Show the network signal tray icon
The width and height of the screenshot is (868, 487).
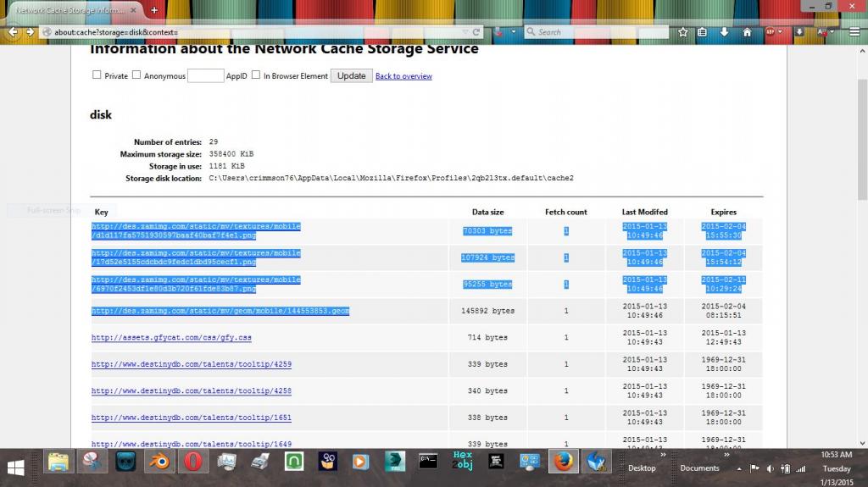point(801,468)
